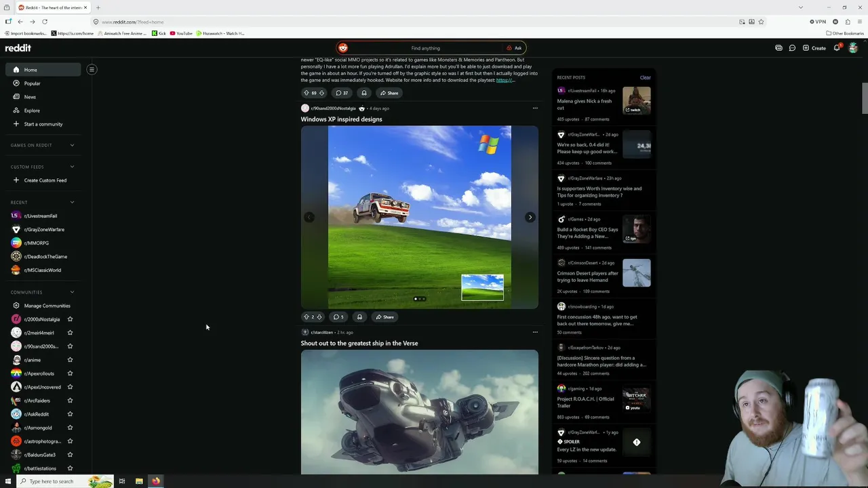Collapse the Custom Feeds section
The image size is (868, 488).
pyautogui.click(x=42, y=167)
